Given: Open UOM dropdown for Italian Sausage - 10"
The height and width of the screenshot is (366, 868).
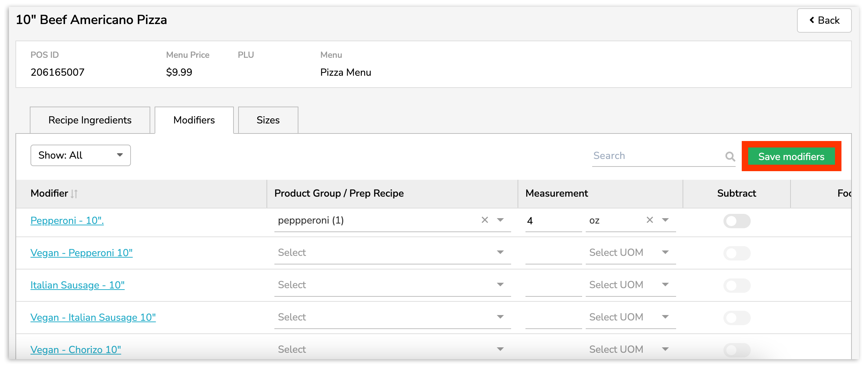Looking at the screenshot, I should [665, 285].
